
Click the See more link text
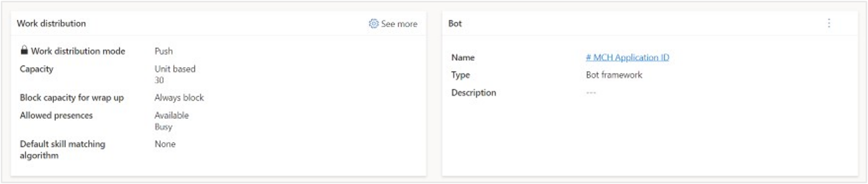[399, 24]
